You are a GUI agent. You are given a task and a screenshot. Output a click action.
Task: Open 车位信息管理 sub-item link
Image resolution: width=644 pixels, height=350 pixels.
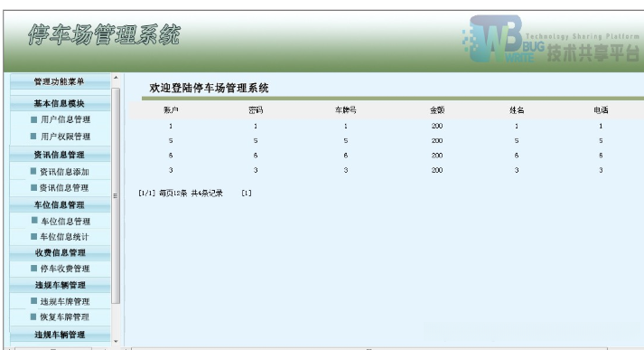point(65,222)
